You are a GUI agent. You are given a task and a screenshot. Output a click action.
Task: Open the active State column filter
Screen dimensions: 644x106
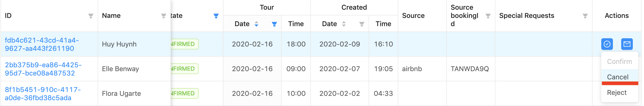(x=216, y=16)
